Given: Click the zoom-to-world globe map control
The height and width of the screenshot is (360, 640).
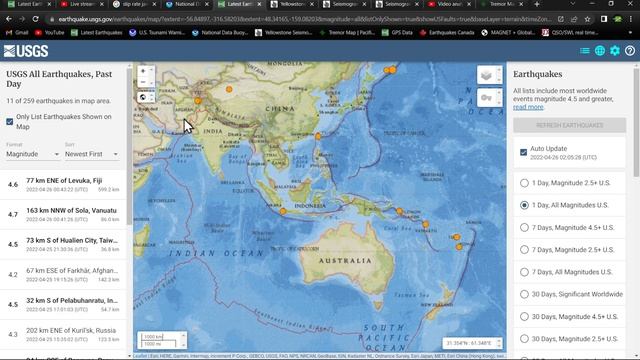Looking at the screenshot, I should tap(143, 97).
